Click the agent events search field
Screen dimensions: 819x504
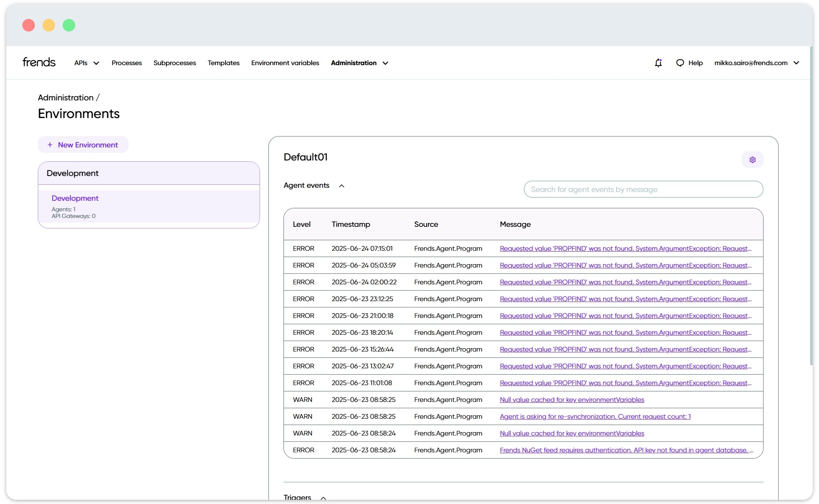pyautogui.click(x=643, y=189)
